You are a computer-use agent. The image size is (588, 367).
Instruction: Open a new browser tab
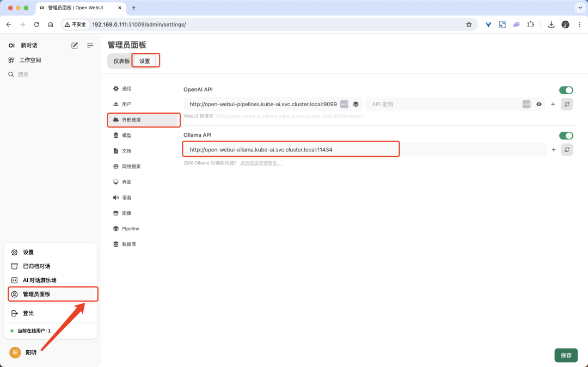coord(133,8)
